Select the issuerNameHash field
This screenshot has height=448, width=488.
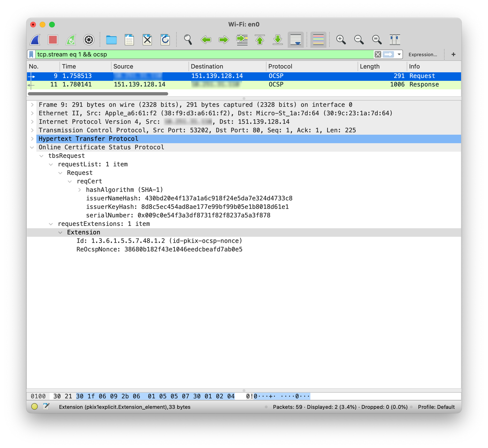[x=189, y=198]
